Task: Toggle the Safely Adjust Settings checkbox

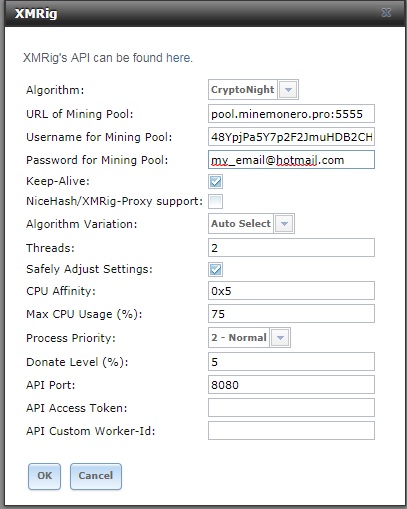Action: (215, 269)
